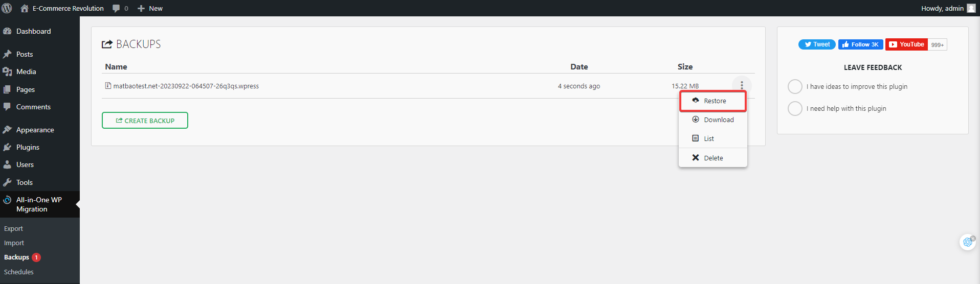This screenshot has width=980, height=284.
Task: Open the 'Howdy, admin' account menu
Action: 942,8
